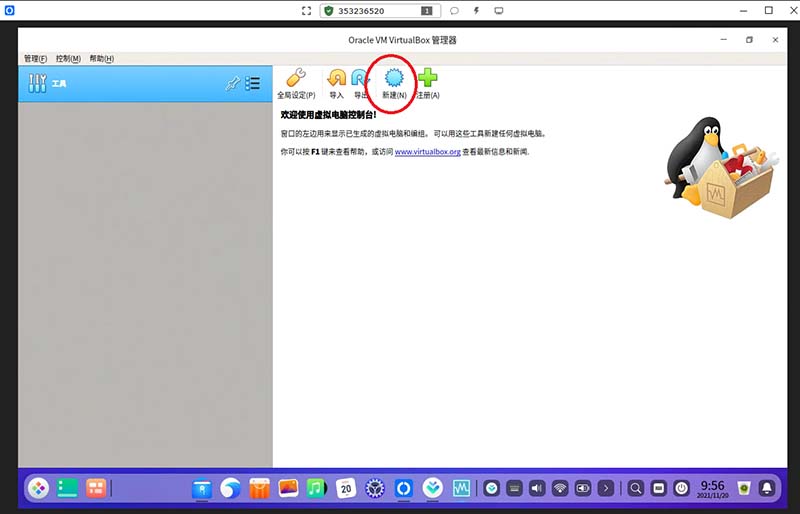Viewport: 800px width, 514px height.
Task: Open the trash bin in dock
Action: [744, 488]
